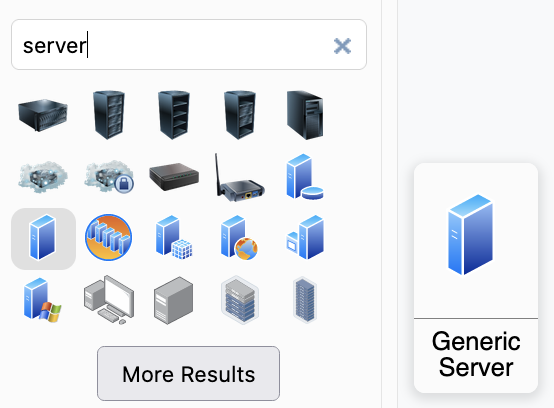
Task: Select the wireless router with antenna
Action: click(239, 177)
